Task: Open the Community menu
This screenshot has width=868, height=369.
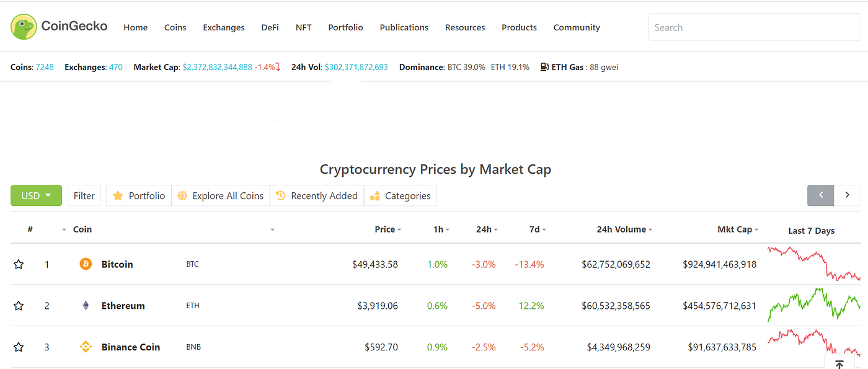Action: (577, 27)
